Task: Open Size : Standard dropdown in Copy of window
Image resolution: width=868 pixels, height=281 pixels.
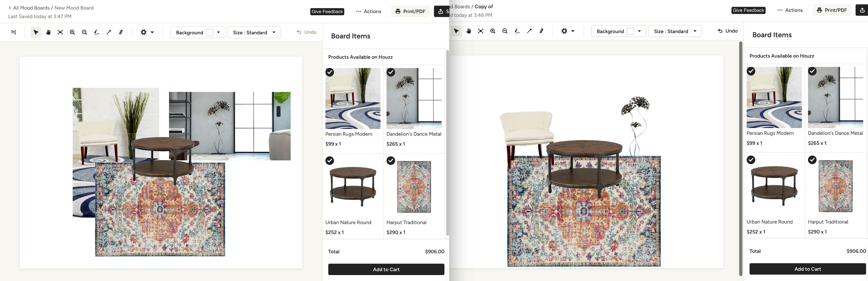Action: click(x=675, y=31)
